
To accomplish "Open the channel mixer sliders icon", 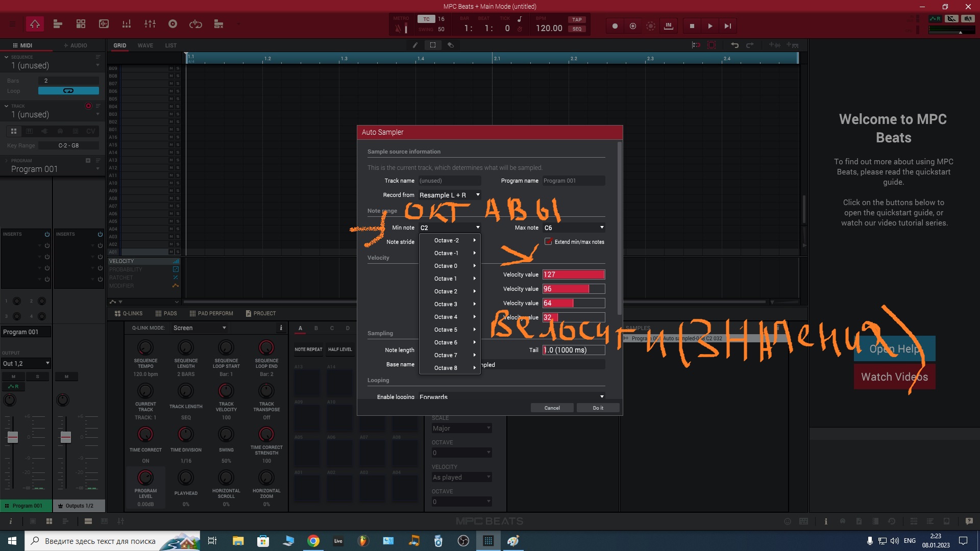I will coord(150,24).
